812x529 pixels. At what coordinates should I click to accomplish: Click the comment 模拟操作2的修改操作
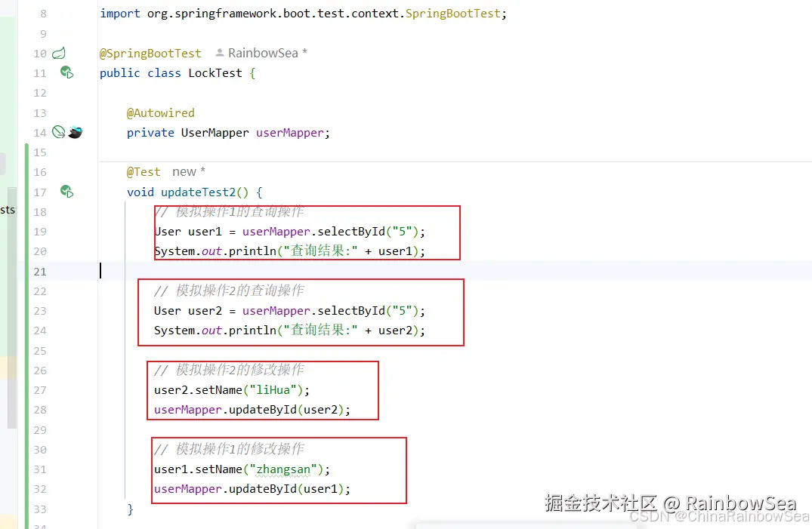[x=229, y=370]
